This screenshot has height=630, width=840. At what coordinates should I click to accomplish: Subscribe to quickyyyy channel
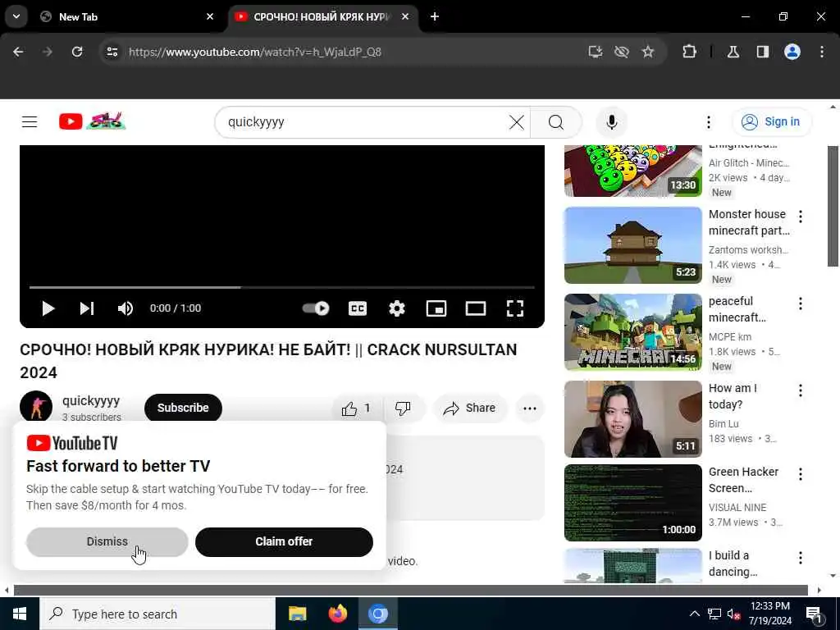183,408
